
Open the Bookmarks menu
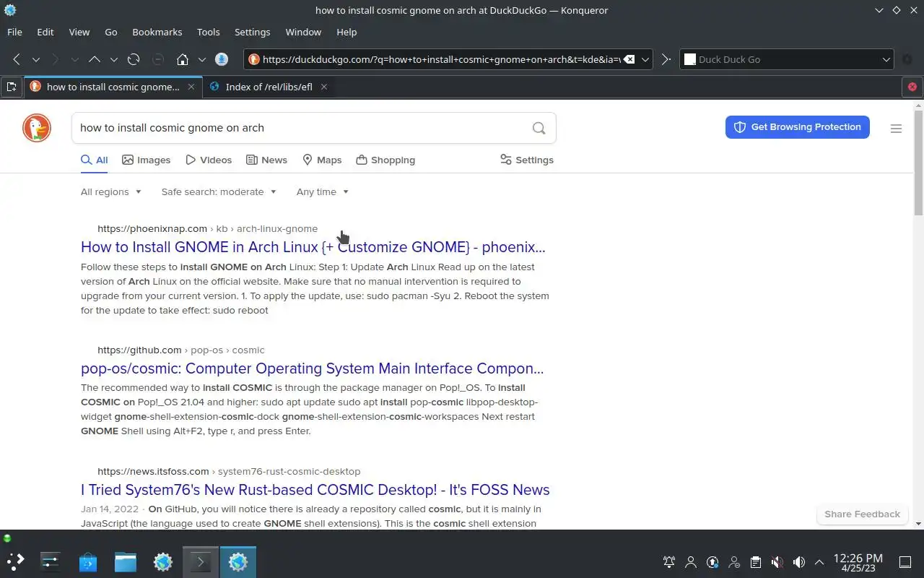pos(157,32)
